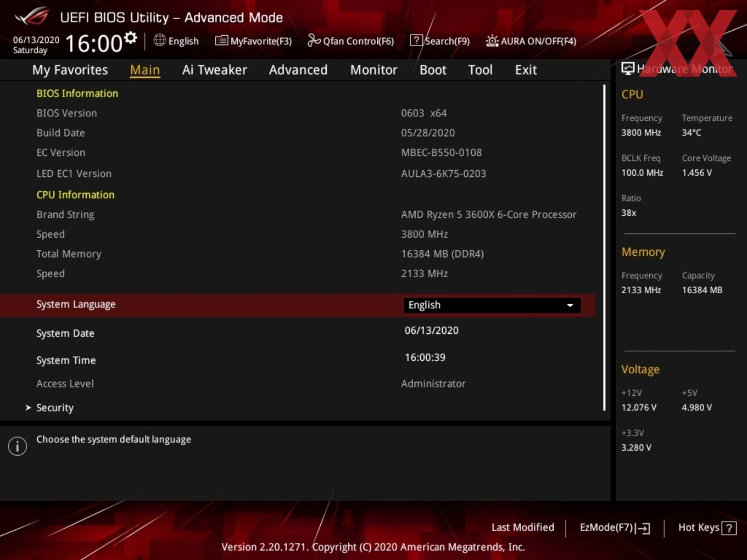Click the System Time label

tap(66, 360)
